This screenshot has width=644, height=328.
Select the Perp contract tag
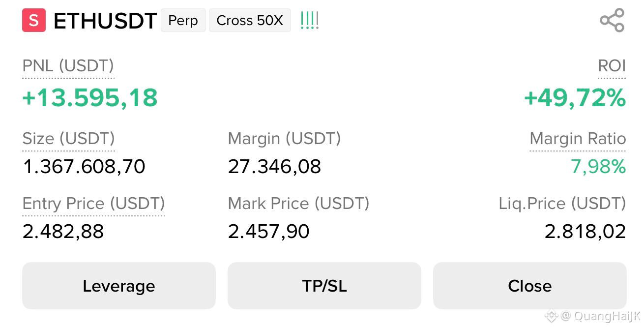(183, 20)
